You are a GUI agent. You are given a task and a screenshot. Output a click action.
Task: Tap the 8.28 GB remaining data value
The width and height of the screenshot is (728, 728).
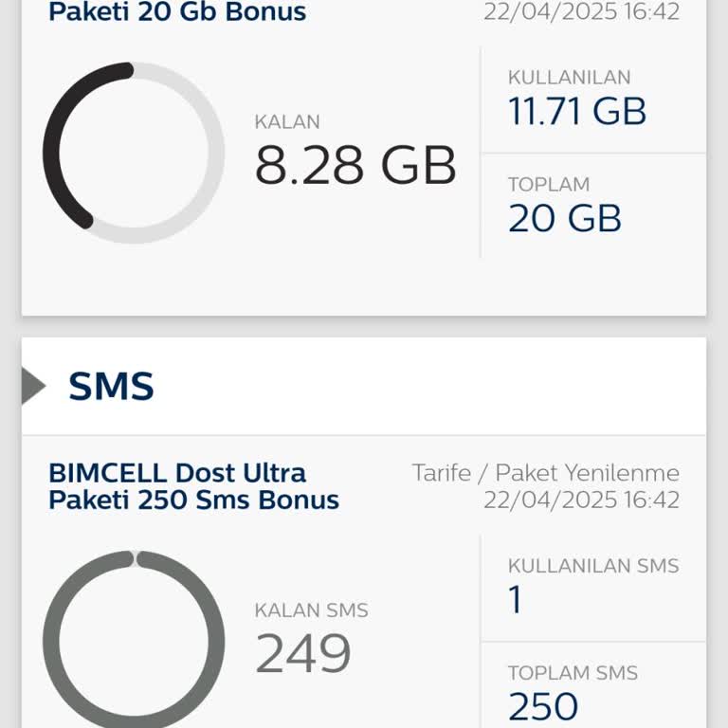point(355,165)
